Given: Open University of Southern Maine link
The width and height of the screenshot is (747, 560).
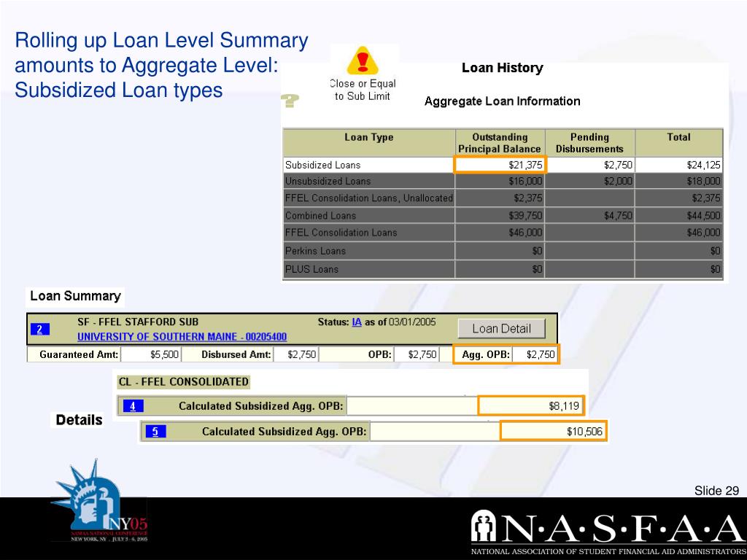Looking at the screenshot, I should 182,337.
